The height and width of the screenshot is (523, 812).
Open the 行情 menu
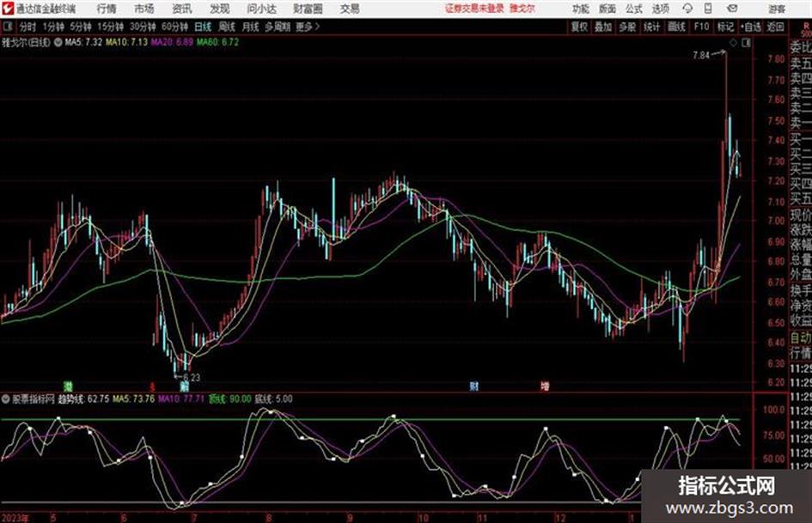click(x=107, y=9)
